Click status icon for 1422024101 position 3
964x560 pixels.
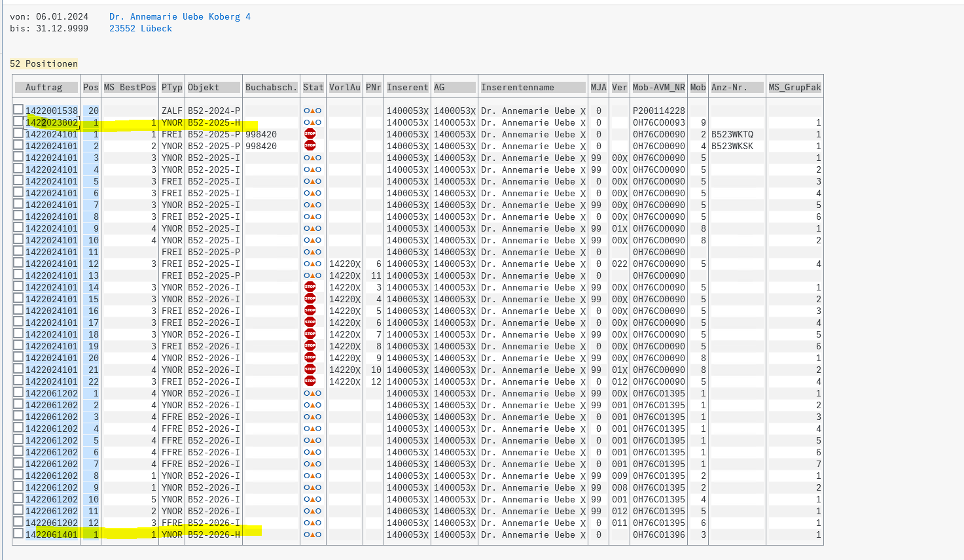tap(313, 158)
